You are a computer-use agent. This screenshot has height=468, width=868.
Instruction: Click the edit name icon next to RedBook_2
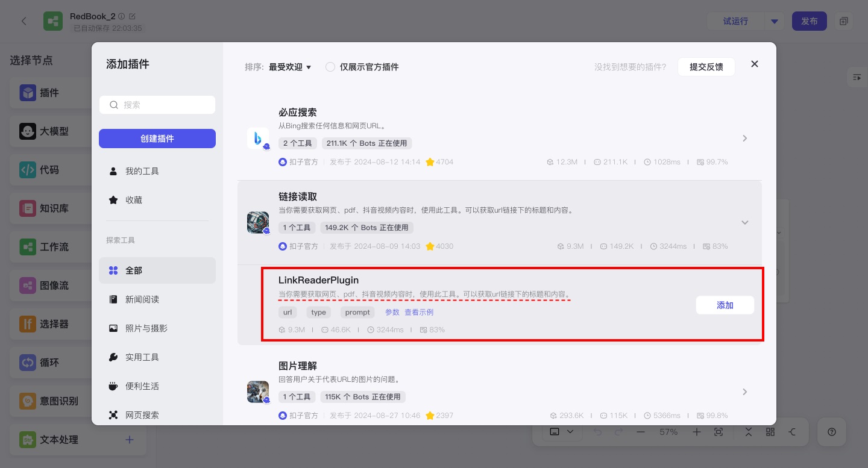[133, 16]
